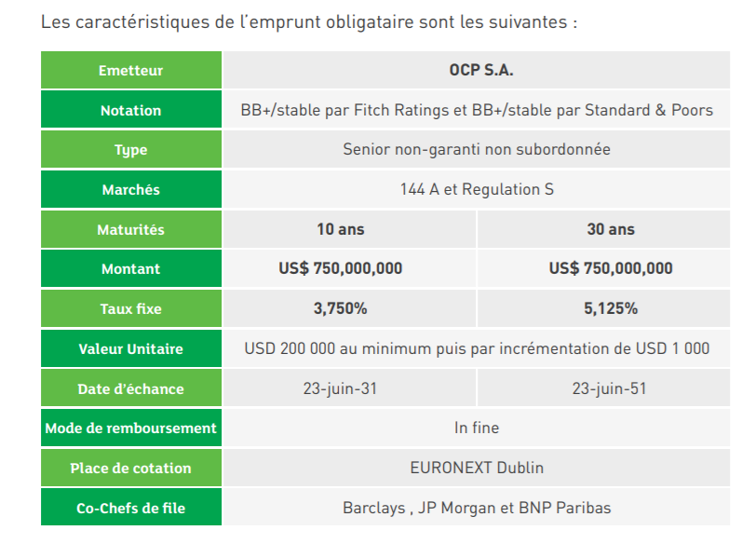Image resolution: width=756 pixels, height=544 pixels.
Task: Click the 30 ans maturity cell
Action: pos(610,229)
